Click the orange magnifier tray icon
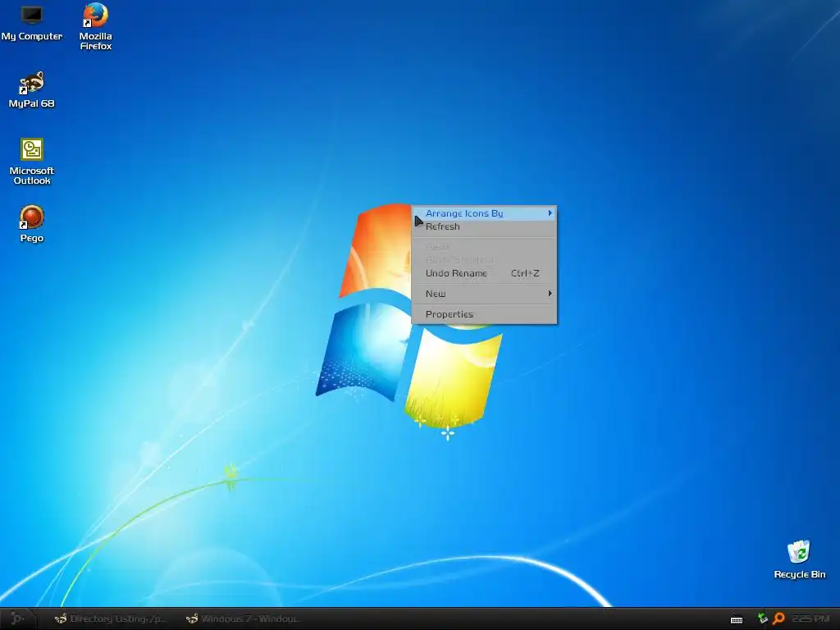 coord(779,619)
